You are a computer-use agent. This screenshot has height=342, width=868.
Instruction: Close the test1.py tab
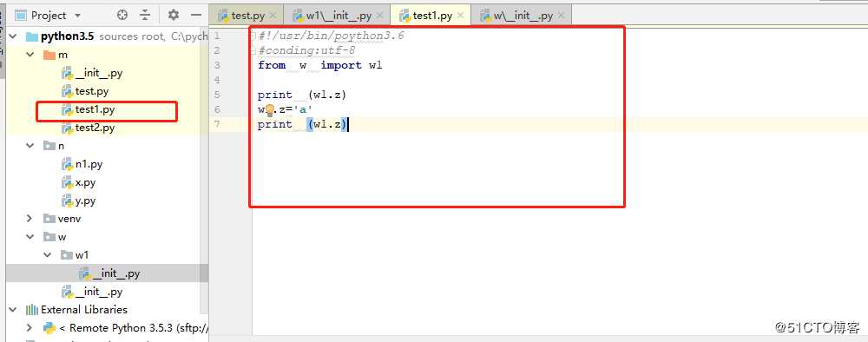click(x=461, y=16)
